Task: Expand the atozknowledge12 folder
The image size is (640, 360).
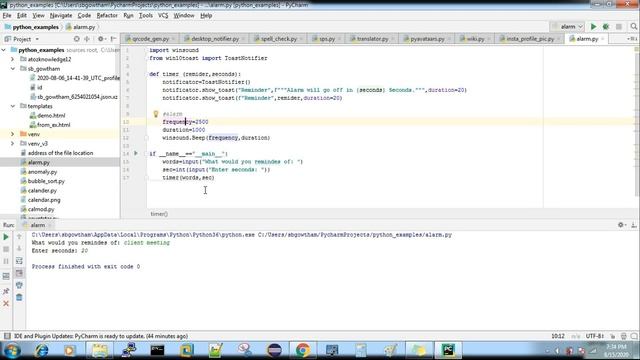Action: click(x=13, y=59)
